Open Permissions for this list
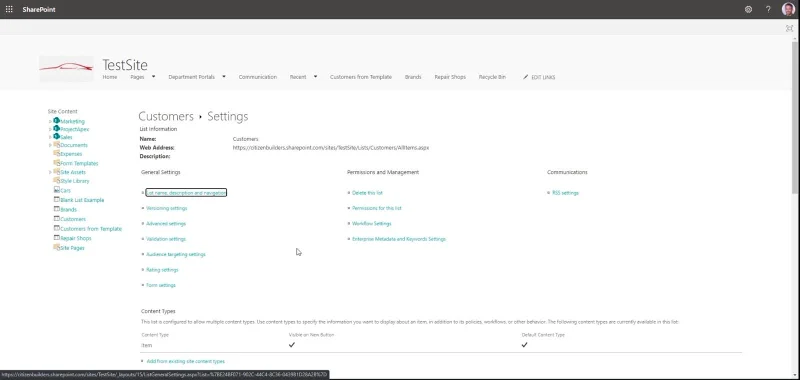This screenshot has width=800, height=380. [377, 208]
